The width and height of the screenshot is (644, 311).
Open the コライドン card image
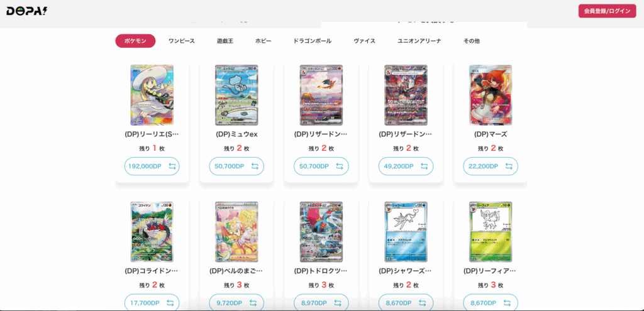click(152, 231)
